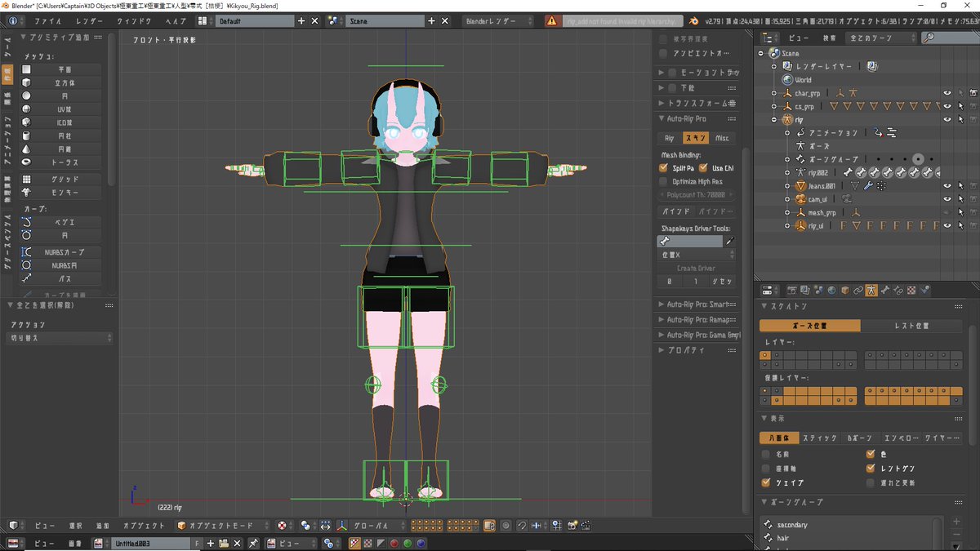Click the Create Driver button

point(696,268)
